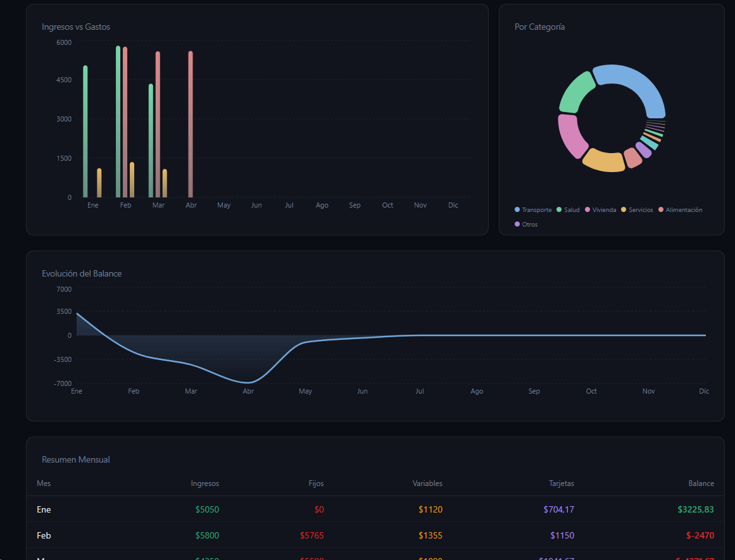Viewport: 735px width, 560px height.
Task: Click the Evolución del Balance title
Action: click(82, 274)
